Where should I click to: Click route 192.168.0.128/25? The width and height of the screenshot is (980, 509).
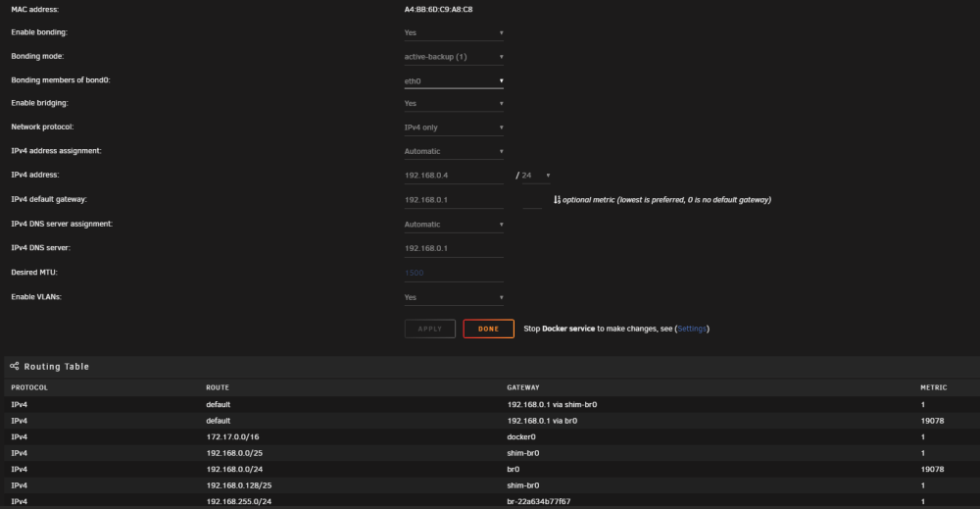[x=239, y=485]
